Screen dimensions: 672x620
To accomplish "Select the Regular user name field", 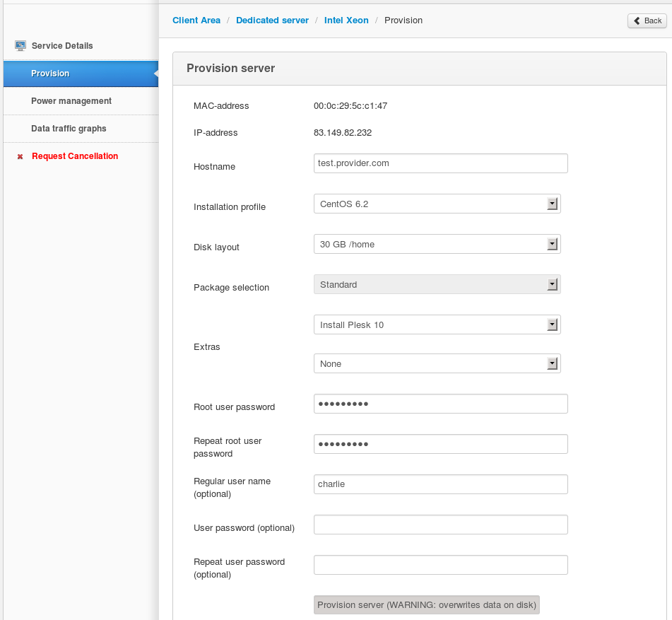I will point(440,484).
